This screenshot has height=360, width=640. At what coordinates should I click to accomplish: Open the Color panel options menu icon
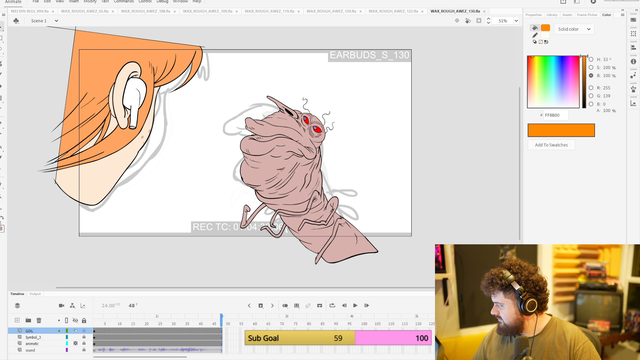click(x=622, y=15)
